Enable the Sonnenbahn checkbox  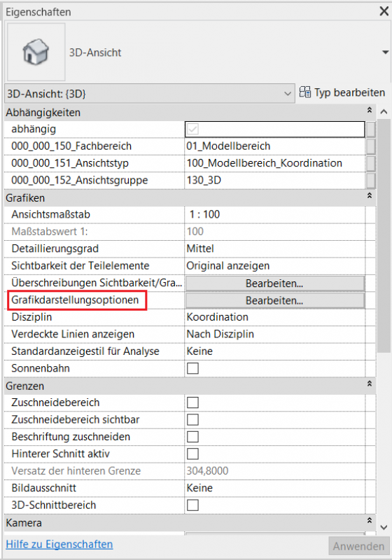192,368
